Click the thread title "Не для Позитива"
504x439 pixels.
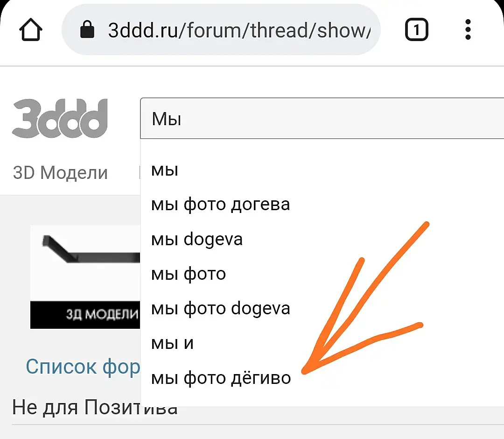tap(94, 407)
